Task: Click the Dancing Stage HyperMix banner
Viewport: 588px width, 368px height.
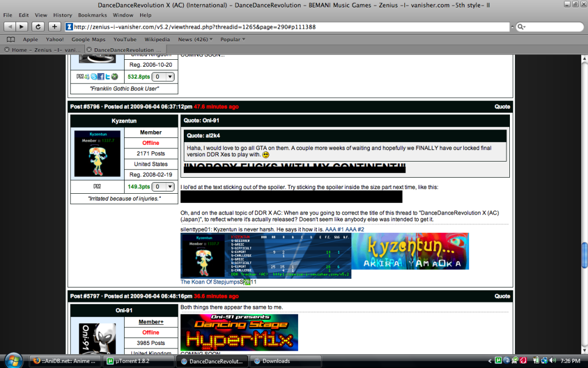Action: coord(239,333)
